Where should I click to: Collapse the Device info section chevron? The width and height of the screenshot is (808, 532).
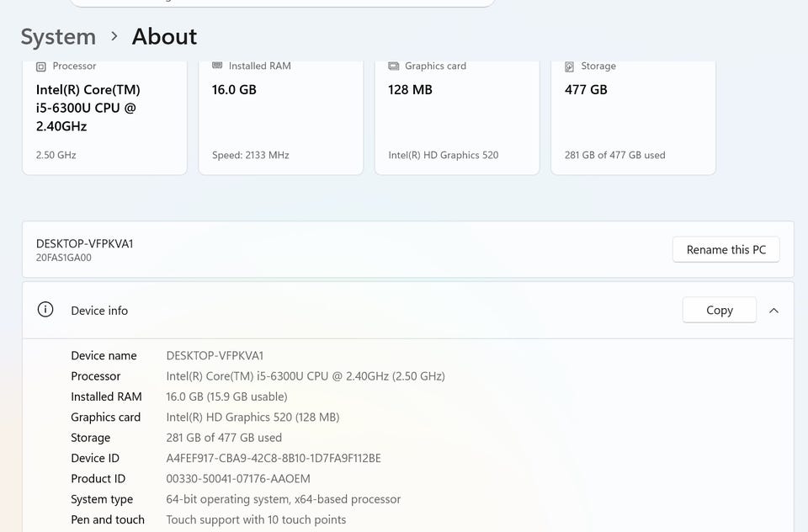click(773, 311)
